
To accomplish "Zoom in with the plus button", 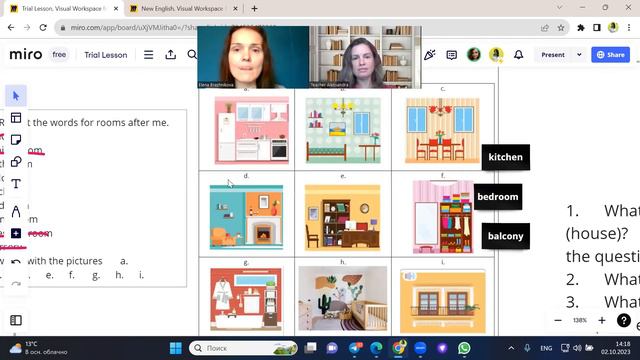I will [602, 320].
